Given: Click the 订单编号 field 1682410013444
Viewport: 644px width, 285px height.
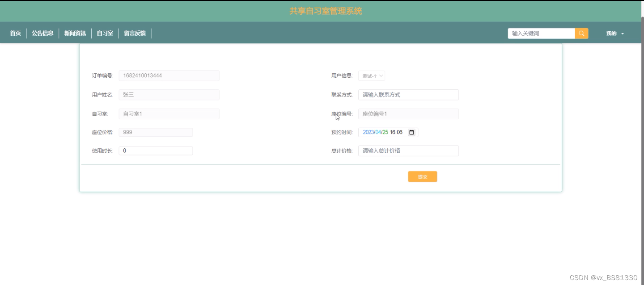Looking at the screenshot, I should (169, 75).
